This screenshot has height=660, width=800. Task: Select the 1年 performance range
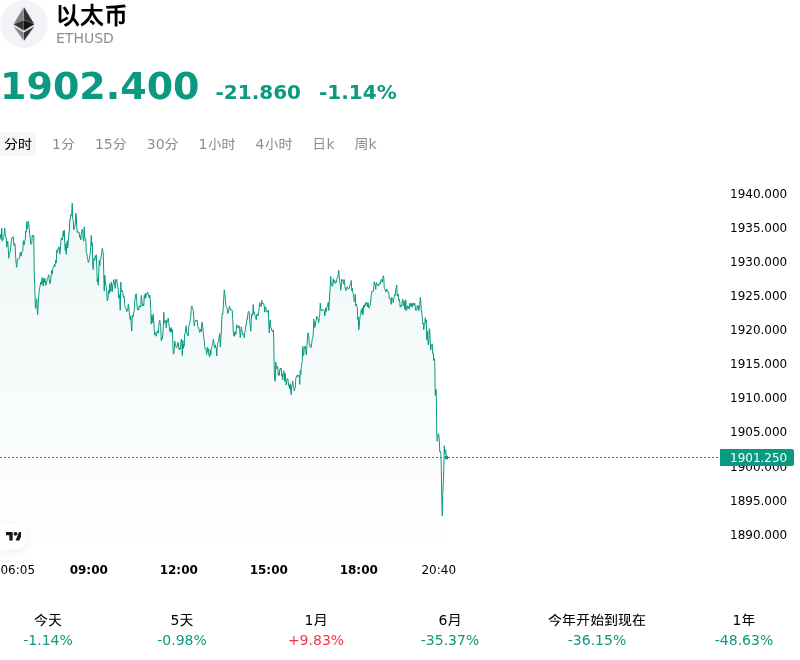[744, 630]
